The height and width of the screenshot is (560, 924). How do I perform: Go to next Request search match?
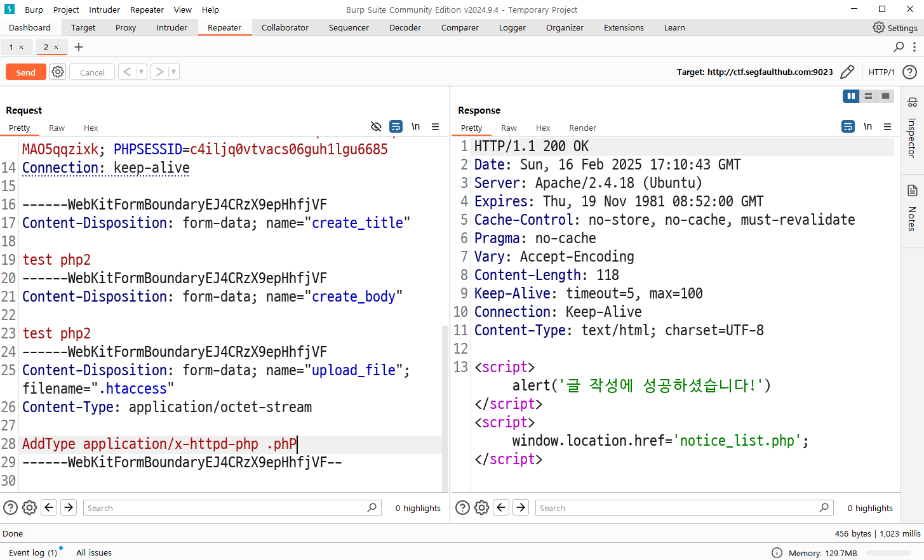tap(69, 507)
